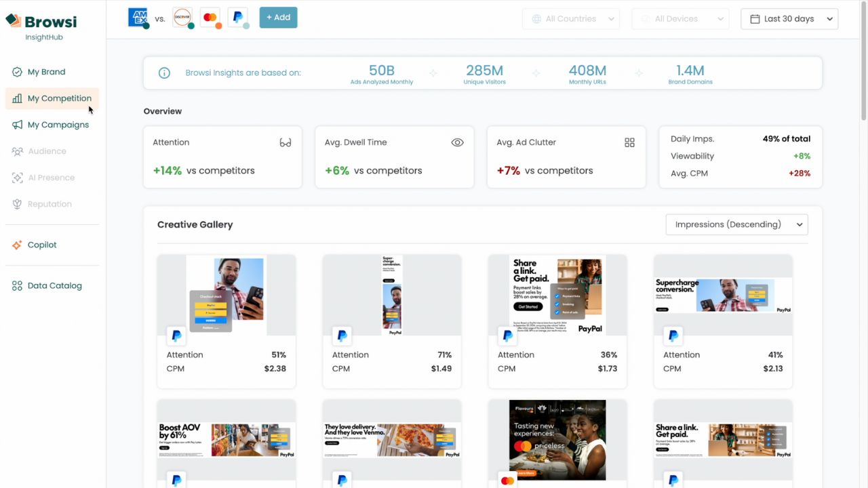Click the +28% Avg. CPM value
Viewport: 868px width, 488px height.
[800, 174]
